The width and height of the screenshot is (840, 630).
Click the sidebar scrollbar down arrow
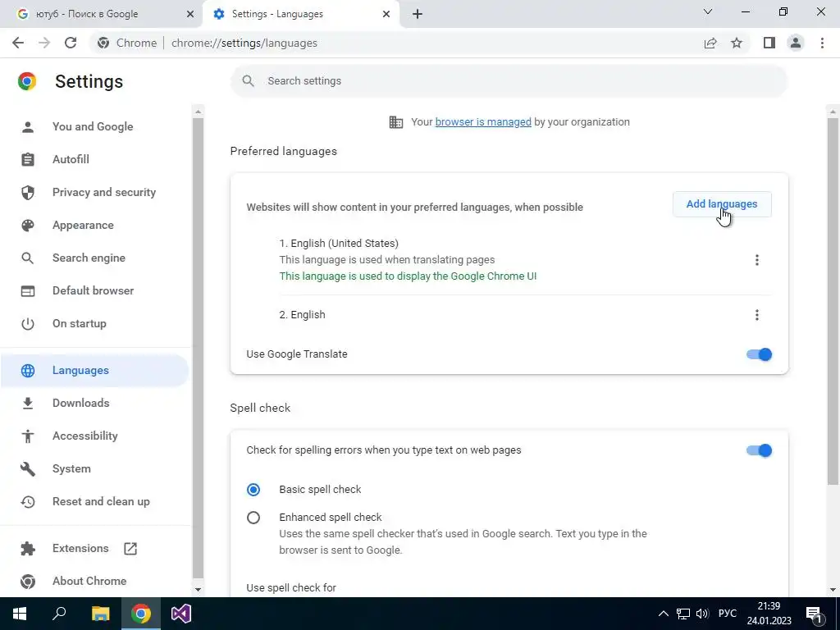[x=198, y=589]
